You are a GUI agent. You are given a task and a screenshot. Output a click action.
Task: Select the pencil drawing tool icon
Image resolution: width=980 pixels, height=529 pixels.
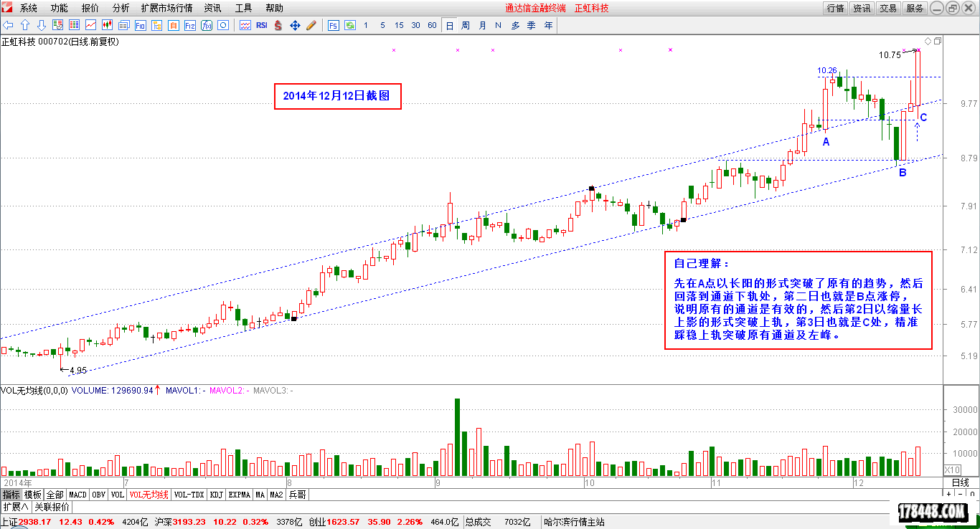click(x=311, y=25)
